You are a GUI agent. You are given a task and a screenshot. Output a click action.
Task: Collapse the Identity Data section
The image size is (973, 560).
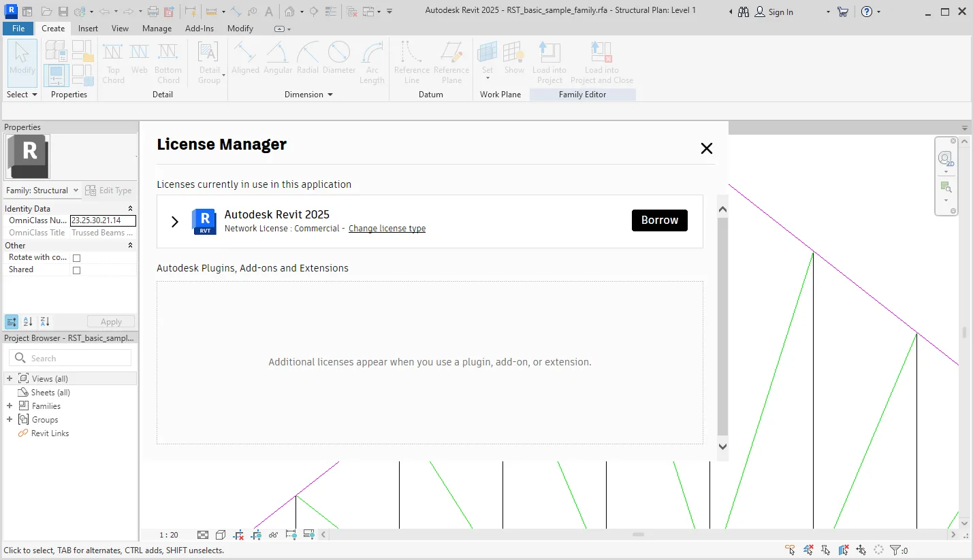click(130, 209)
